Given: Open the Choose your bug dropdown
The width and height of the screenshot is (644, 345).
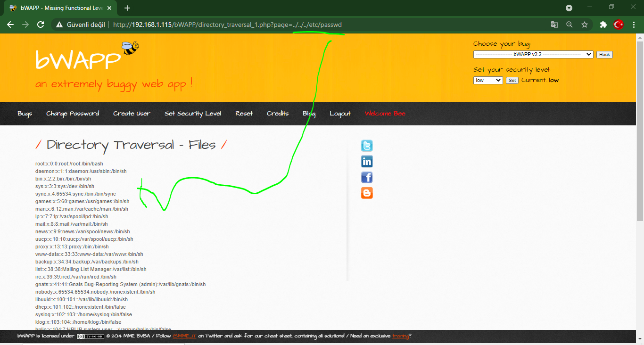Looking at the screenshot, I should 533,54.
